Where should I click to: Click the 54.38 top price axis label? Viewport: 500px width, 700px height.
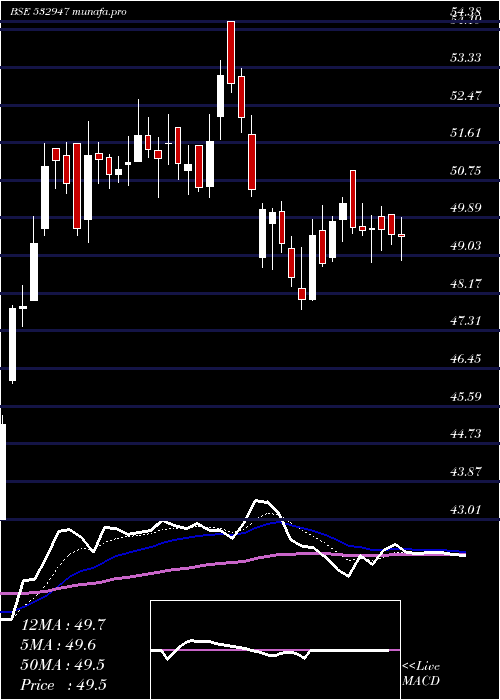(466, 14)
